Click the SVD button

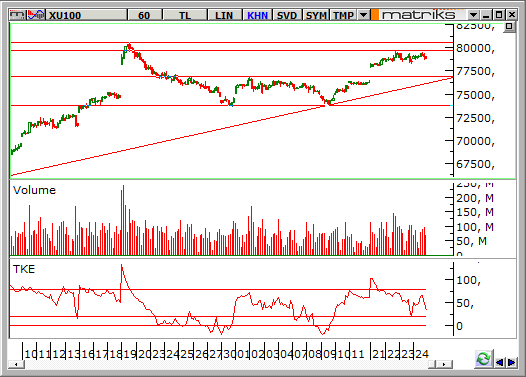pyautogui.click(x=287, y=15)
